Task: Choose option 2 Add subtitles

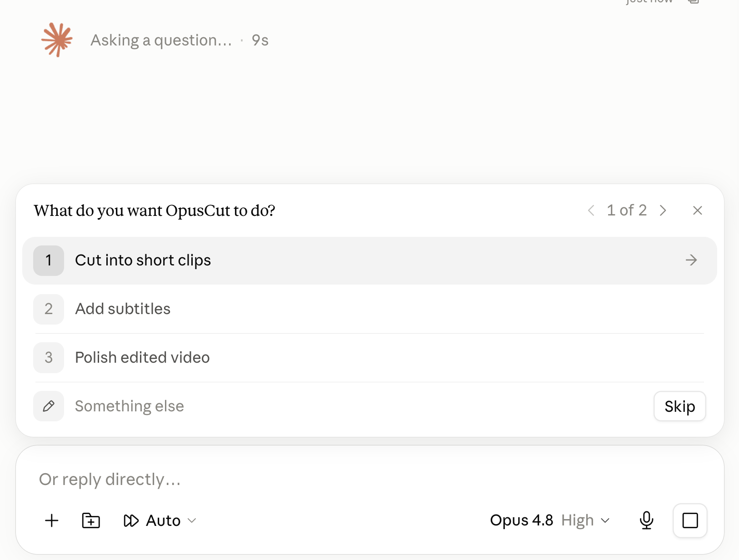Action: tap(369, 309)
